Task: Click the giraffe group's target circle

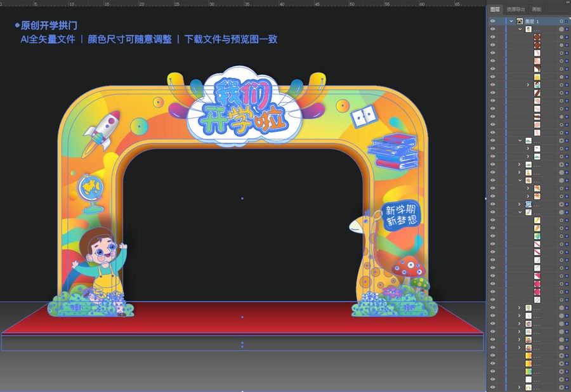Action: (561, 172)
